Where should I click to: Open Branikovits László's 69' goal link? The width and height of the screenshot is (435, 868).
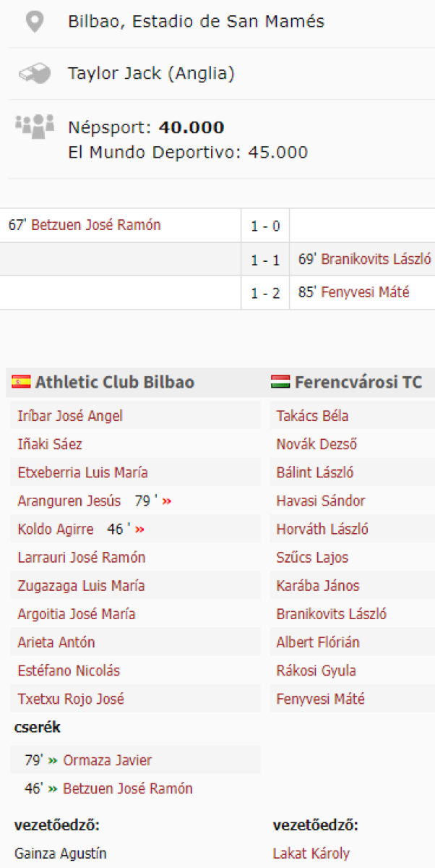(x=376, y=259)
